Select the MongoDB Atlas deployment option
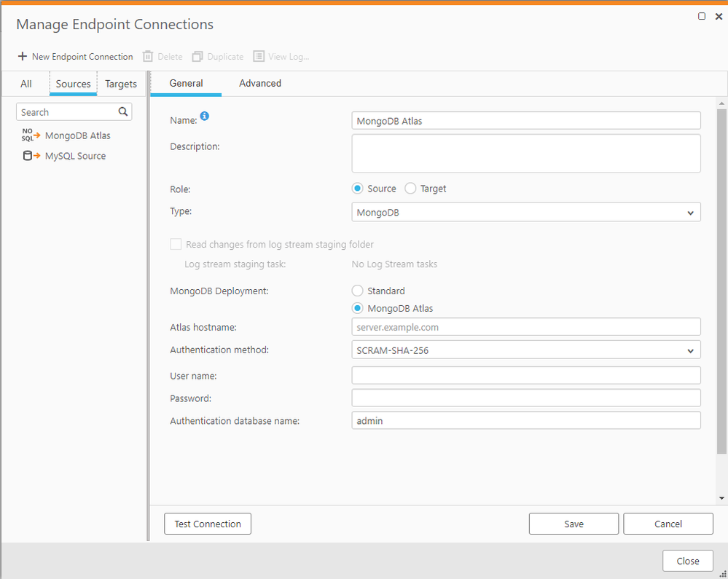The height and width of the screenshot is (579, 728). tap(357, 307)
